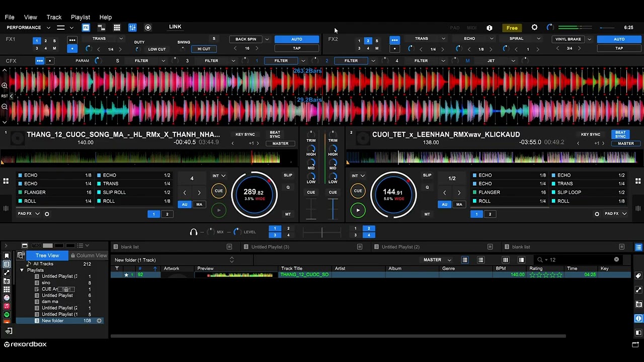Collapse the Playlists tree node
Viewport: 644px width, 362px height.
point(22,270)
